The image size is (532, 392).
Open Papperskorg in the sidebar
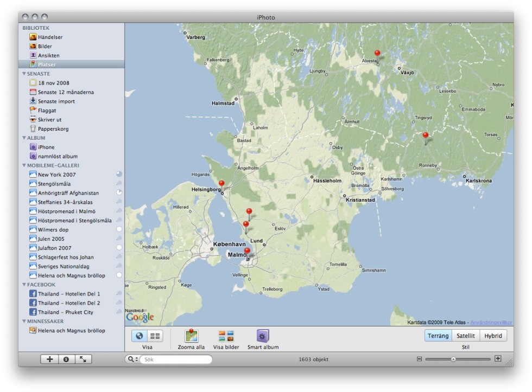tap(53, 129)
